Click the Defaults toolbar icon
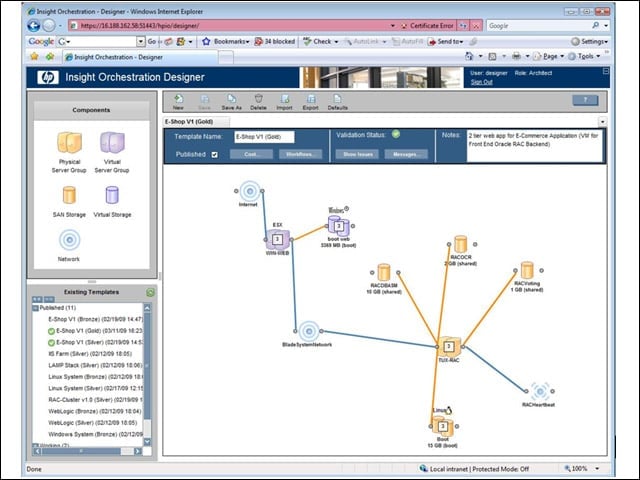The width and height of the screenshot is (640, 480). click(338, 102)
